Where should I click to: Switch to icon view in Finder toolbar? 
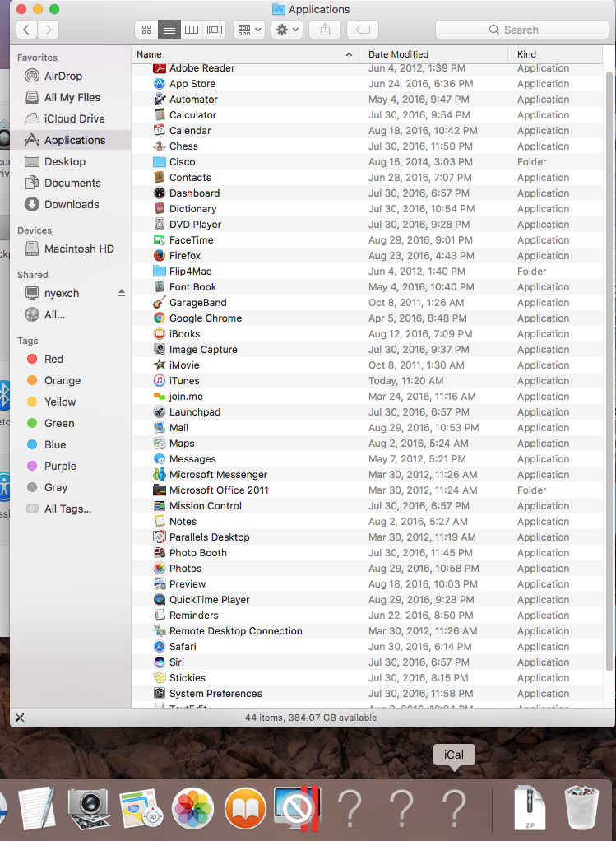click(146, 30)
